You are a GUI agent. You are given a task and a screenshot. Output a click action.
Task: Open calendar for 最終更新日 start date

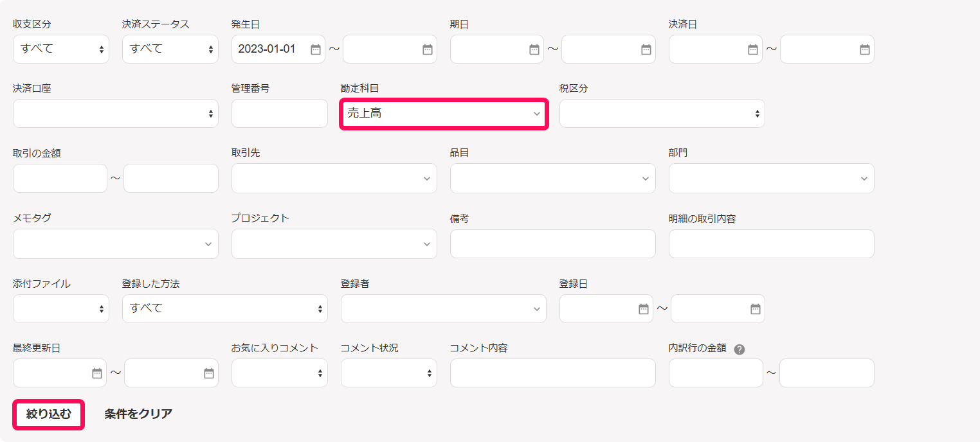[x=97, y=373]
